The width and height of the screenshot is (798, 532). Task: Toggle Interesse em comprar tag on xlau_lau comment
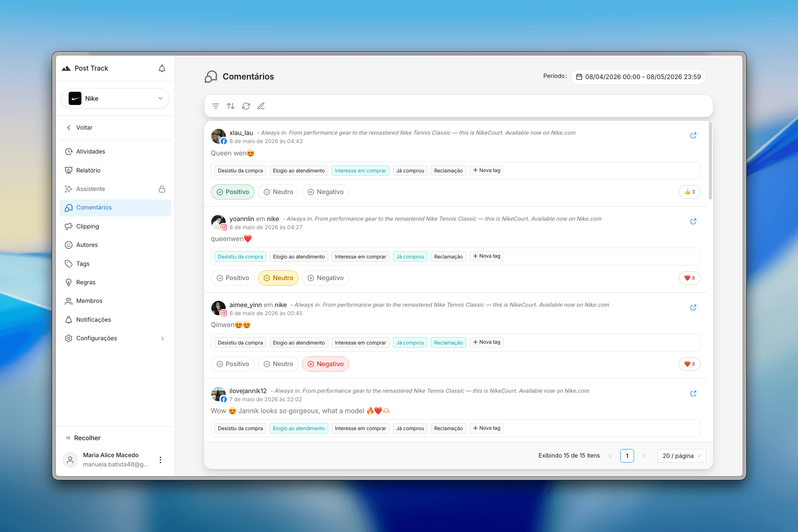pos(360,171)
